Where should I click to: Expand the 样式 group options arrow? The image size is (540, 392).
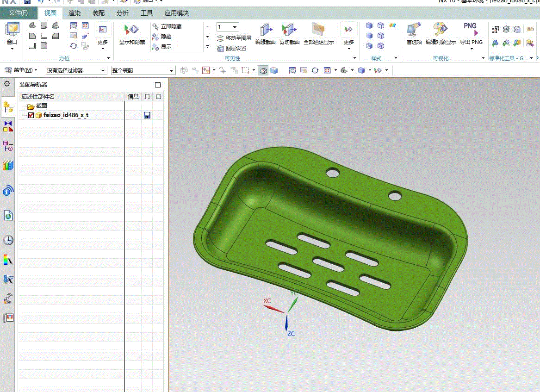pyautogui.click(x=396, y=58)
